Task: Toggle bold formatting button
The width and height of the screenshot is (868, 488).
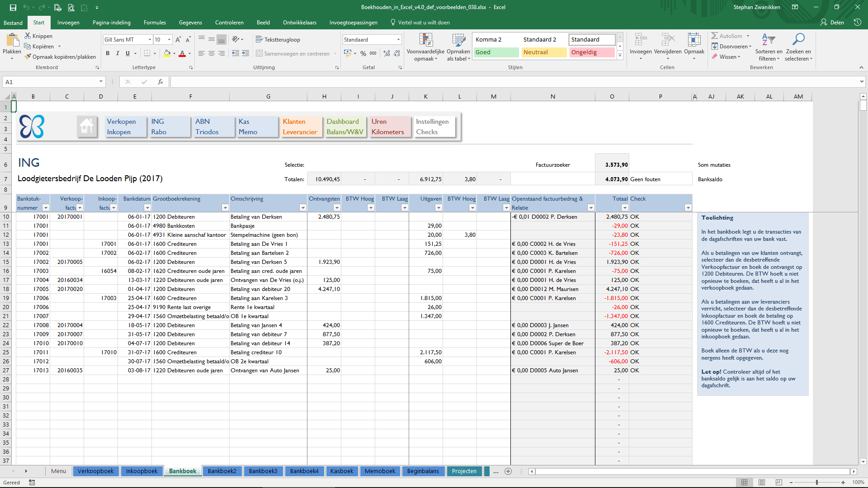Action: pos(108,53)
